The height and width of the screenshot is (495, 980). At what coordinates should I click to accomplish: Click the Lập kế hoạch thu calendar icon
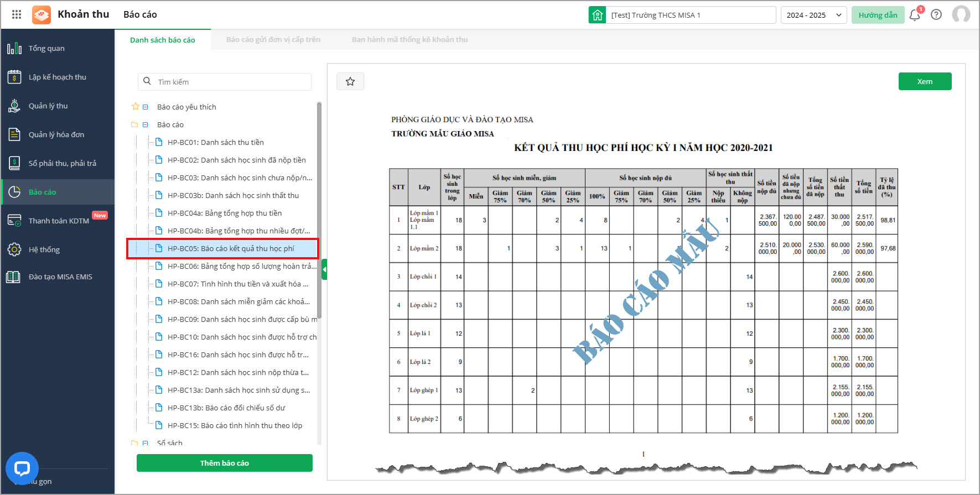(x=14, y=77)
